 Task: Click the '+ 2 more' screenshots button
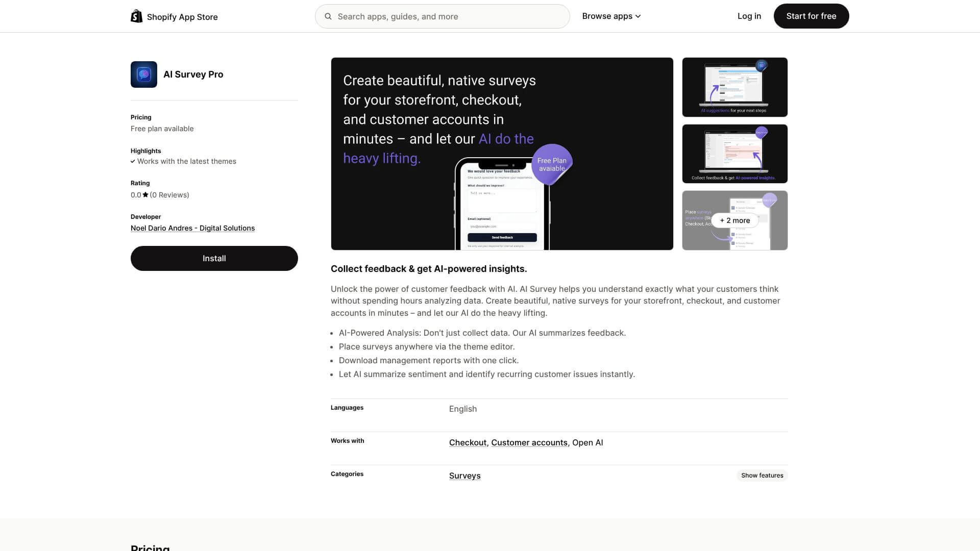[x=734, y=220]
